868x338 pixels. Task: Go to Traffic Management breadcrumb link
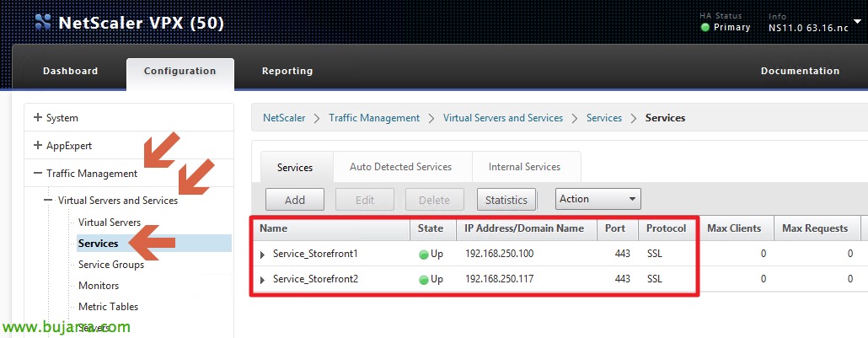[x=374, y=118]
